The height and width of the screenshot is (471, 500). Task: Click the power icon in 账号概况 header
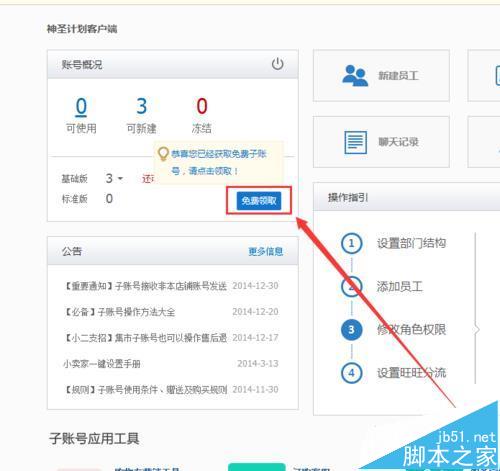coord(277,64)
